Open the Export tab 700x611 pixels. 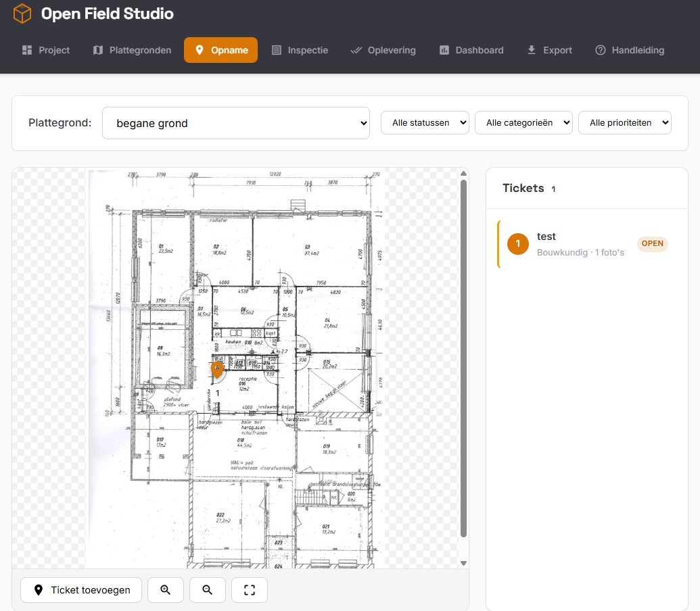click(x=549, y=50)
